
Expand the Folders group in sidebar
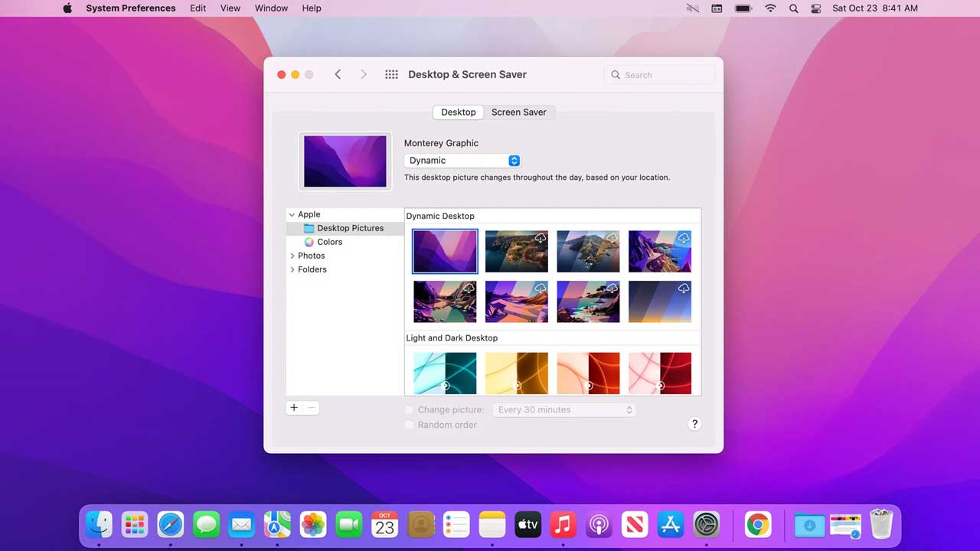click(292, 269)
